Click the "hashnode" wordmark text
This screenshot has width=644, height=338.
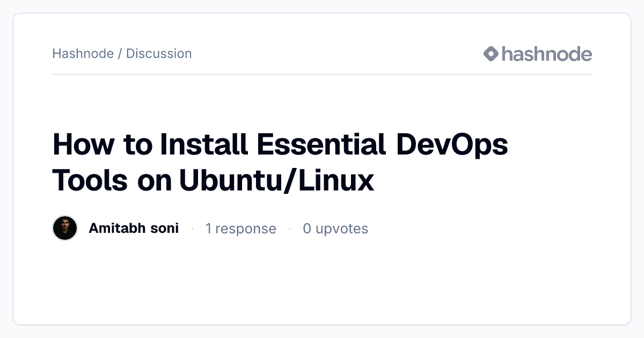click(x=547, y=54)
